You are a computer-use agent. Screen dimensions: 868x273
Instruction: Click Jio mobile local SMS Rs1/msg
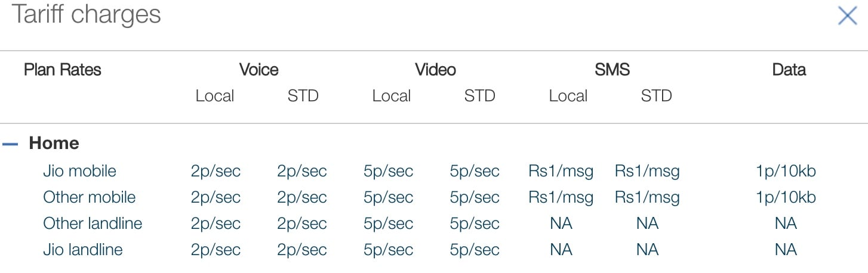[x=561, y=172]
